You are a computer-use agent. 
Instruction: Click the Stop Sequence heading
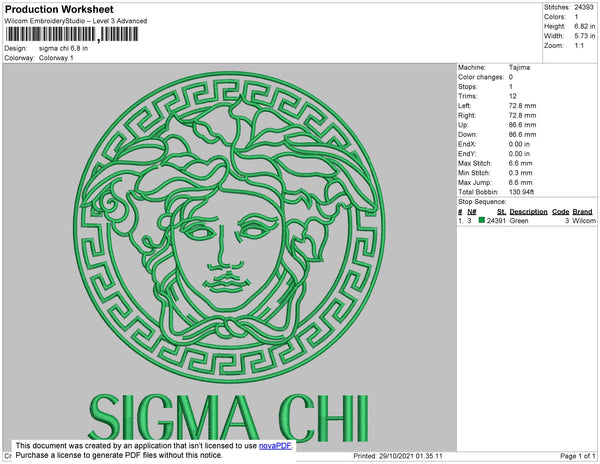[482, 202]
